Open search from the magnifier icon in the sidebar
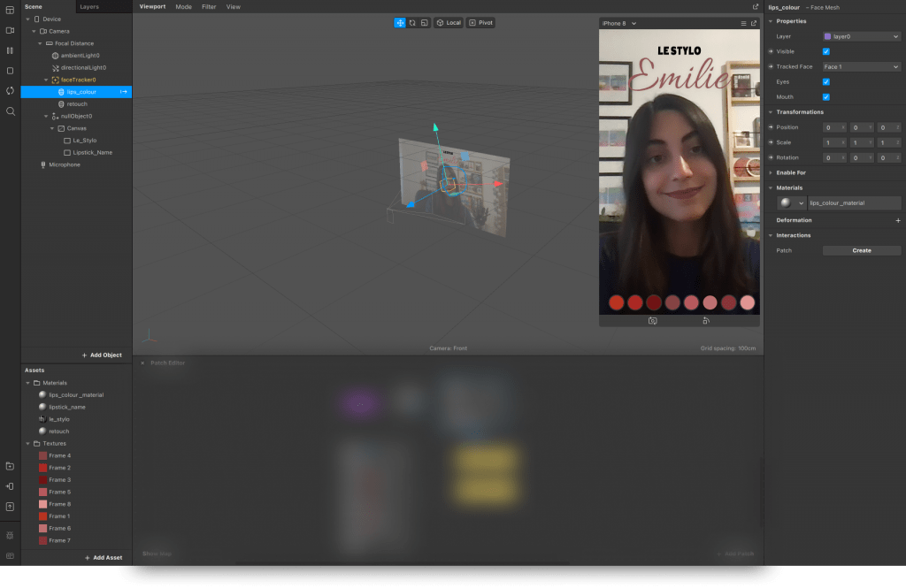 point(10,111)
